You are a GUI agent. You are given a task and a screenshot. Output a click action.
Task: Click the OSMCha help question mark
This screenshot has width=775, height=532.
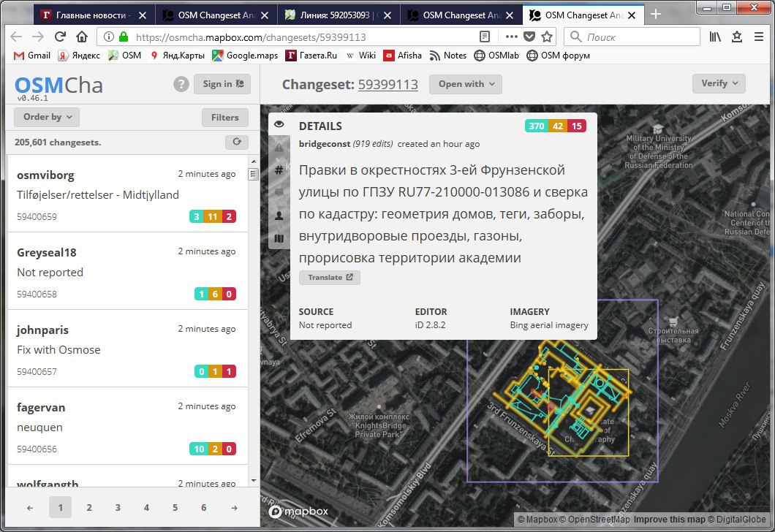pos(181,84)
